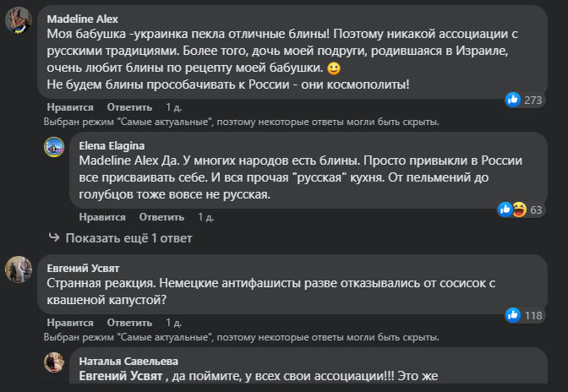Open Наталья Савельева's avatar thumbnail
The width and height of the screenshot is (568, 392).
(x=57, y=362)
